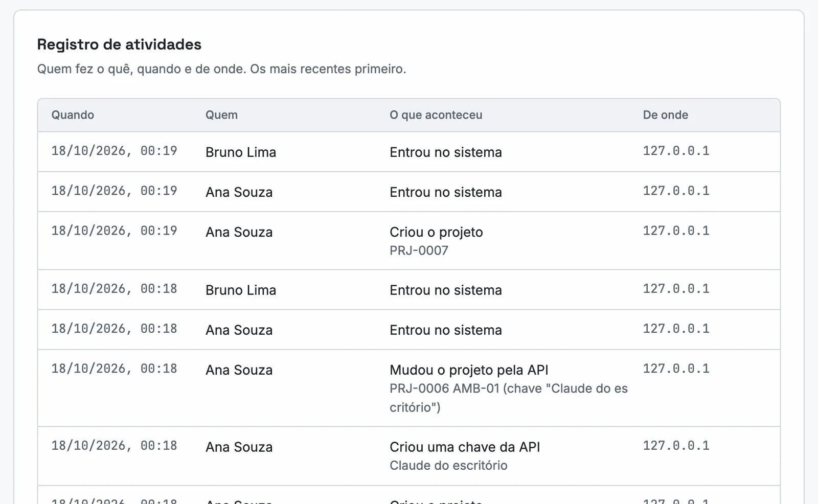Click "Entrou no sistema" in Ana Souza's 00:19 row
The image size is (818, 504).
446,192
